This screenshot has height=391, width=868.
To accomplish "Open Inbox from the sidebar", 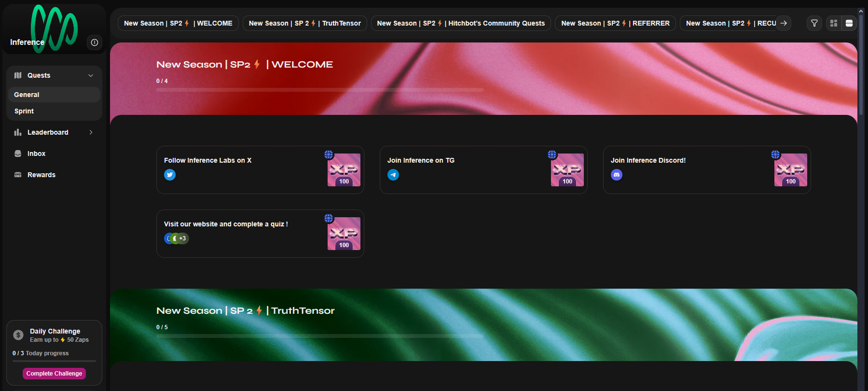I will (36, 154).
